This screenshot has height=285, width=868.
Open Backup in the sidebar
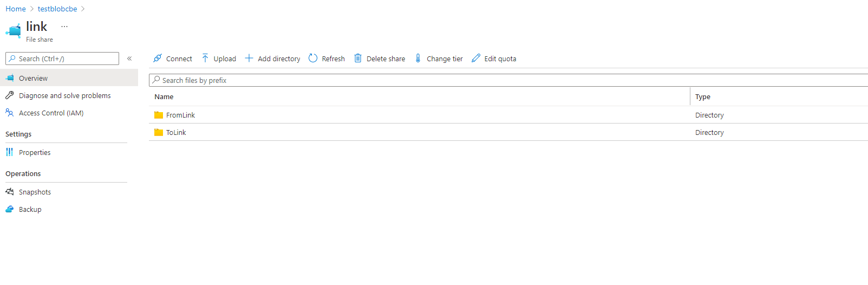tap(30, 209)
